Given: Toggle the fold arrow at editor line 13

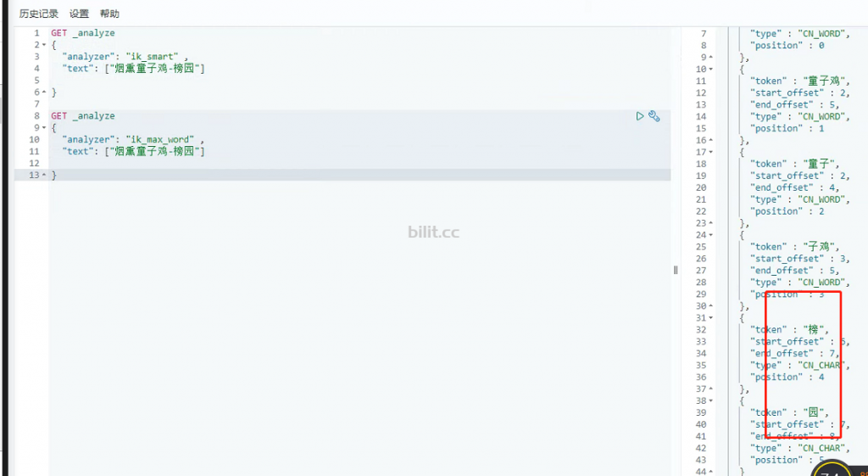Looking at the screenshot, I should [x=45, y=175].
